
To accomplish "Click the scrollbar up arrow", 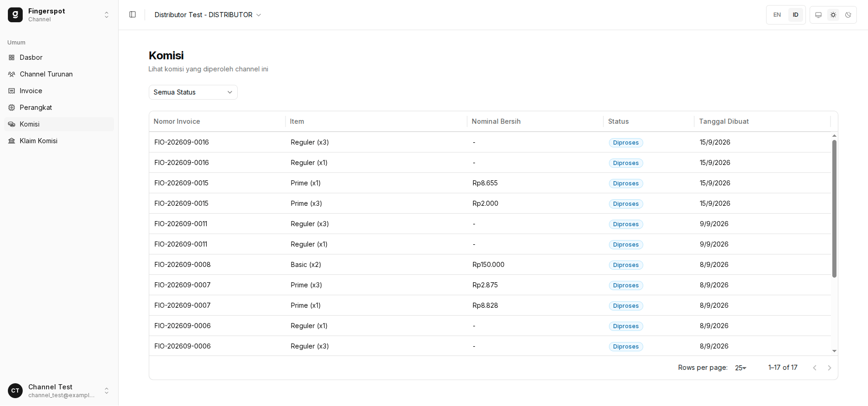I will 834,136.
